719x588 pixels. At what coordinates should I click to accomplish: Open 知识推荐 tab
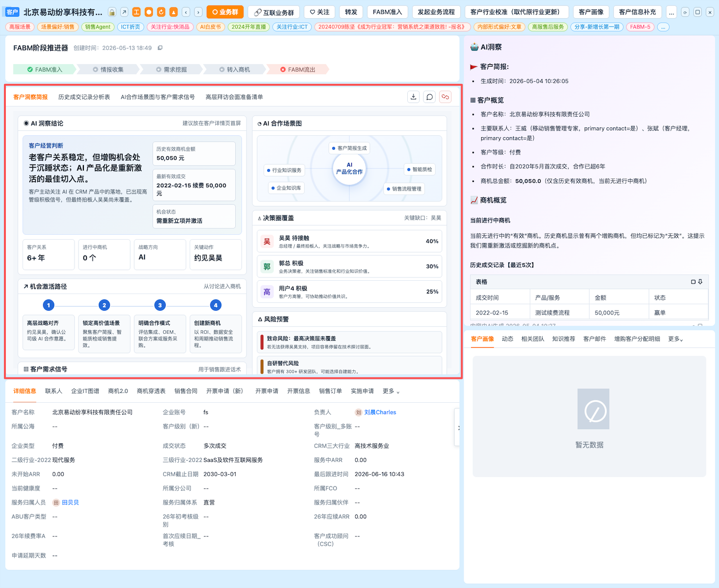click(564, 339)
